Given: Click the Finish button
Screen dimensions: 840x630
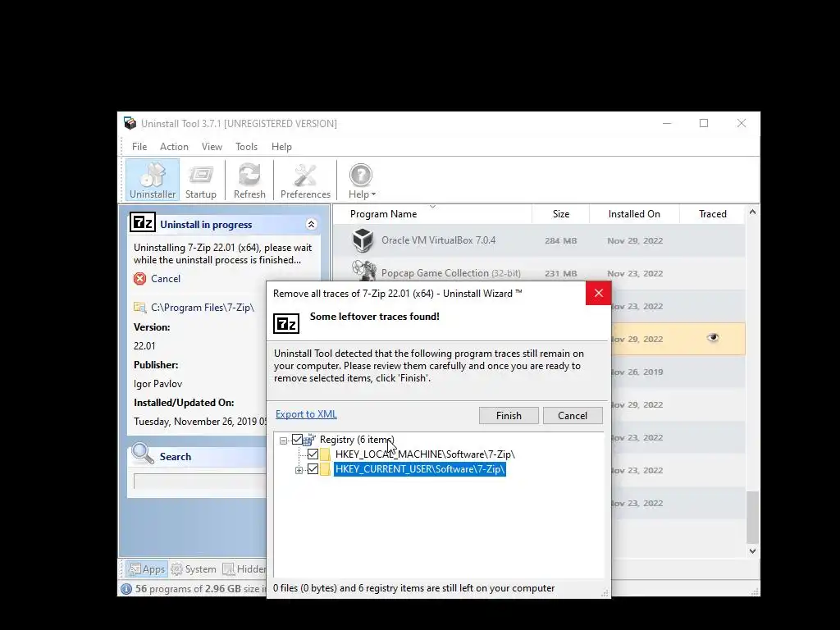Looking at the screenshot, I should [x=509, y=416].
